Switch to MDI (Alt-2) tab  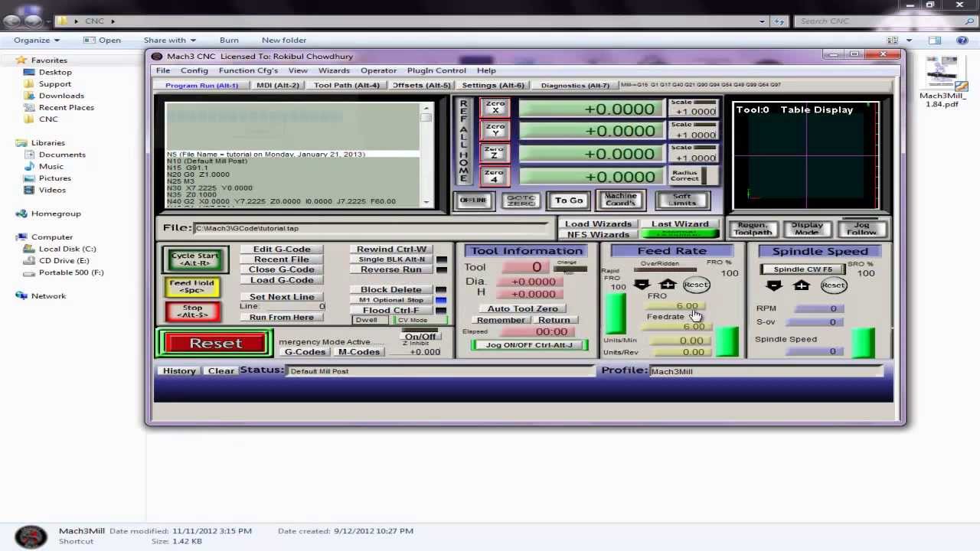[x=278, y=85]
